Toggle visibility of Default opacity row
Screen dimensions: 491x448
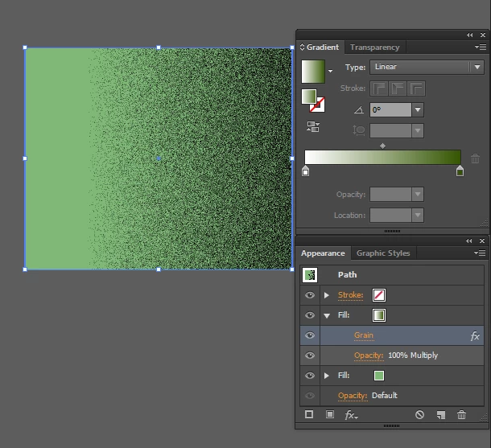click(310, 396)
